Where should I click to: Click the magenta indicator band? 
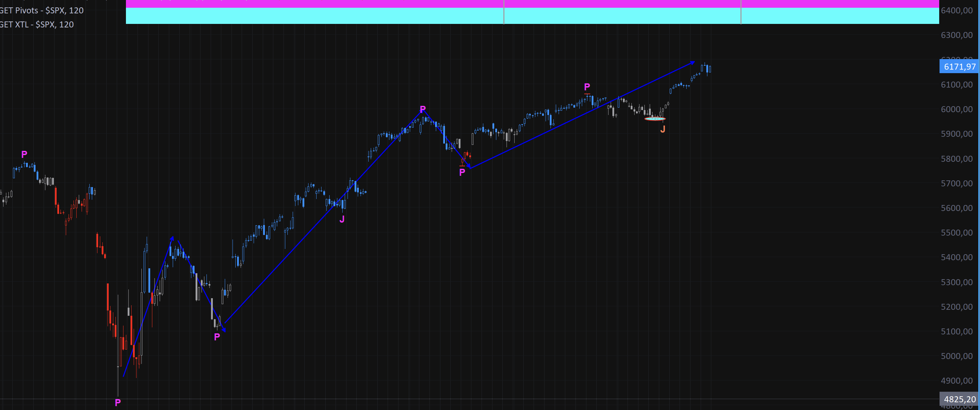(x=532, y=4)
